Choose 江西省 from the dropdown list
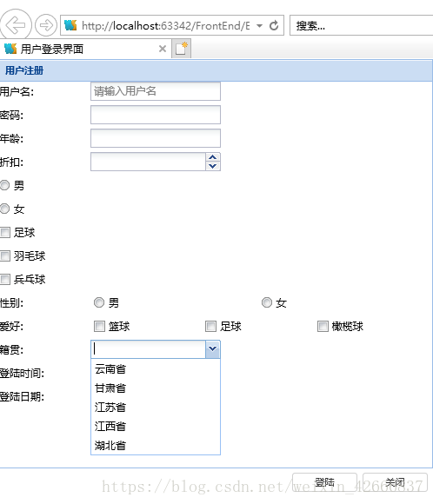Image resolution: width=433 pixels, height=504 pixels. pyautogui.click(x=156, y=427)
